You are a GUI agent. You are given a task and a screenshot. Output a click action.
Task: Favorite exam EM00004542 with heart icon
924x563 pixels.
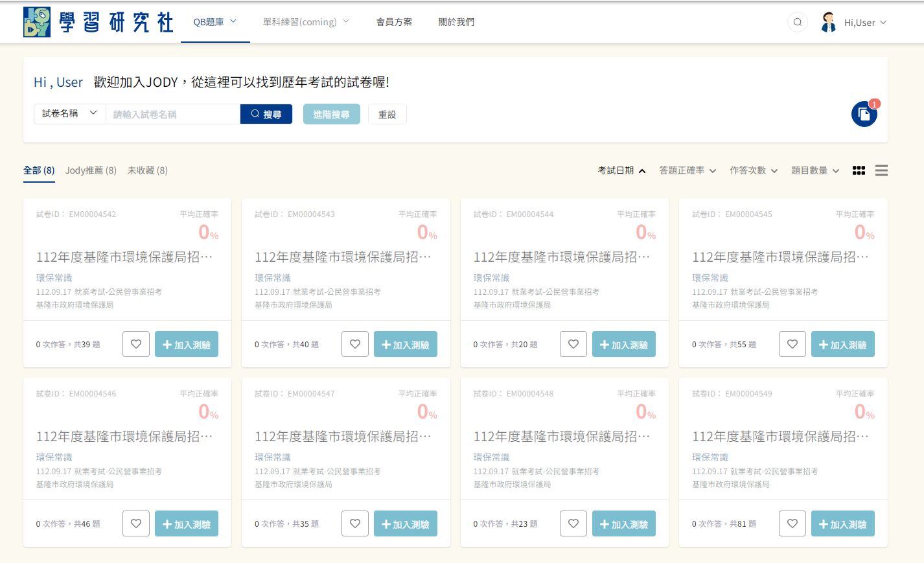click(x=136, y=344)
